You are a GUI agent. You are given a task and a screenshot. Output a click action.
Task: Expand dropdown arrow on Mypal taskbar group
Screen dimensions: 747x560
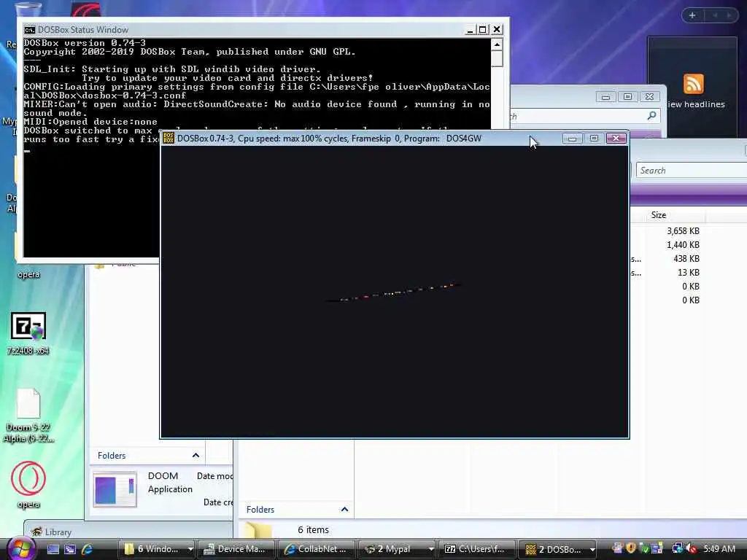pos(430,549)
